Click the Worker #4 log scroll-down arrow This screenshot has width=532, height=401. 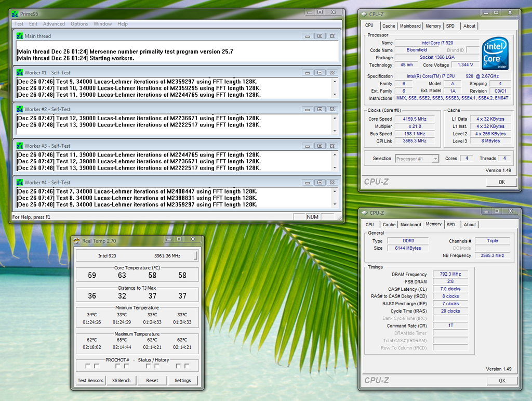tap(335, 204)
